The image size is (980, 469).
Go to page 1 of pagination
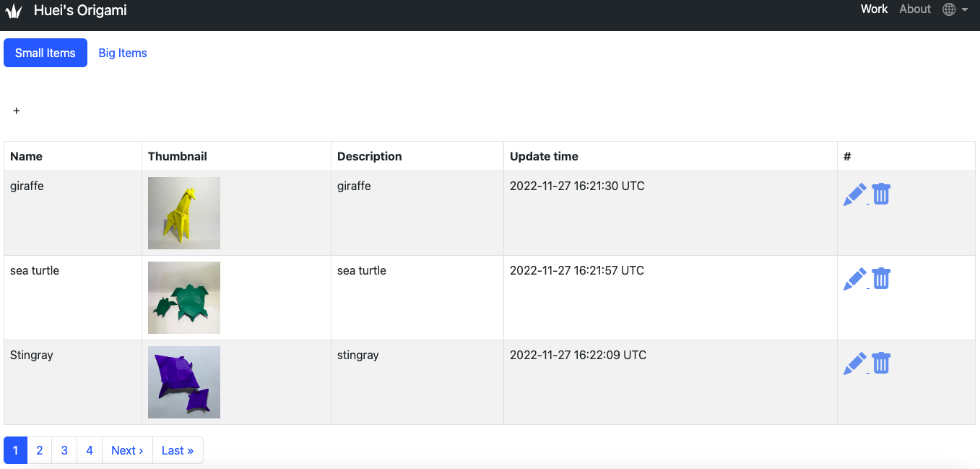15,450
